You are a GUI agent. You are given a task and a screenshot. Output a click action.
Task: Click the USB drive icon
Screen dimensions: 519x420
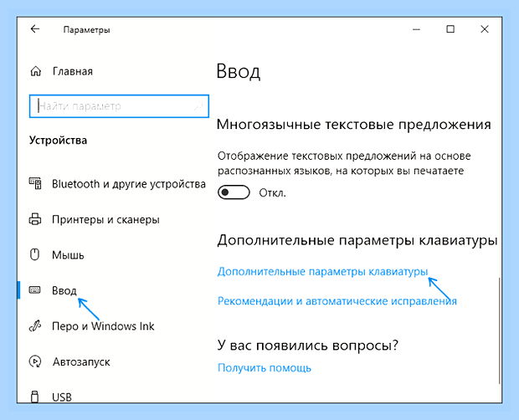click(x=35, y=397)
